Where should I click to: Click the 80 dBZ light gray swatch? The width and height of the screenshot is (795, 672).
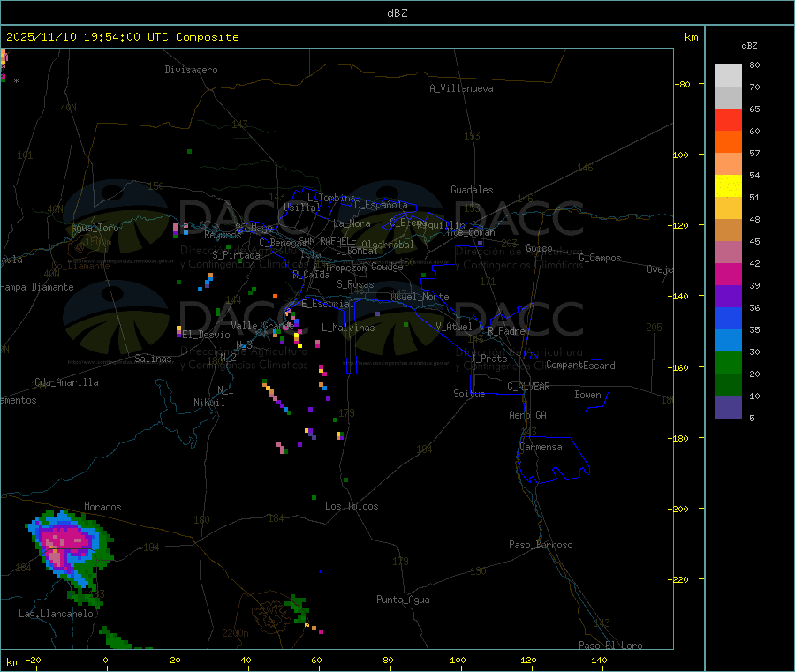728,76
